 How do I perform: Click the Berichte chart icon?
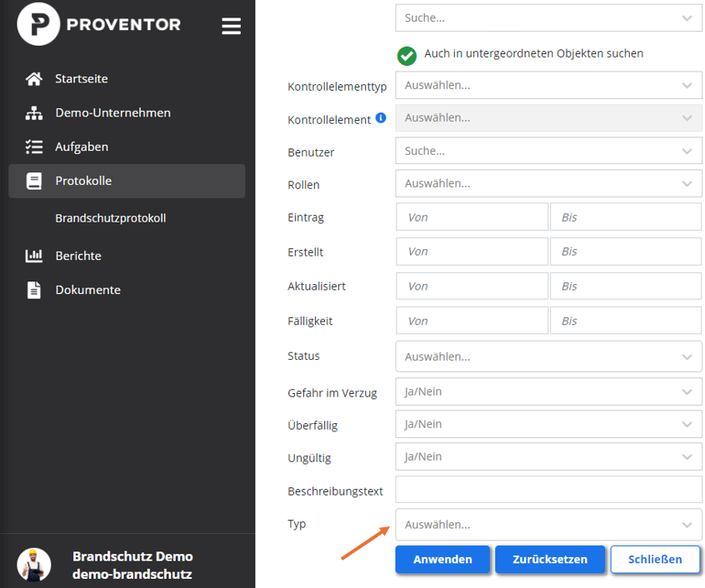click(x=34, y=256)
